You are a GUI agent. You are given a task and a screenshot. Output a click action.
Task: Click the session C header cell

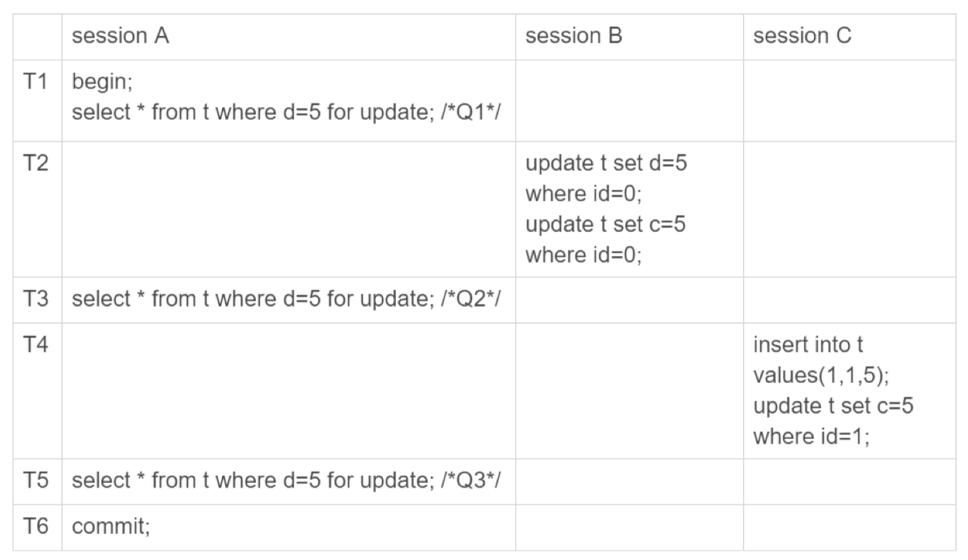(802, 36)
